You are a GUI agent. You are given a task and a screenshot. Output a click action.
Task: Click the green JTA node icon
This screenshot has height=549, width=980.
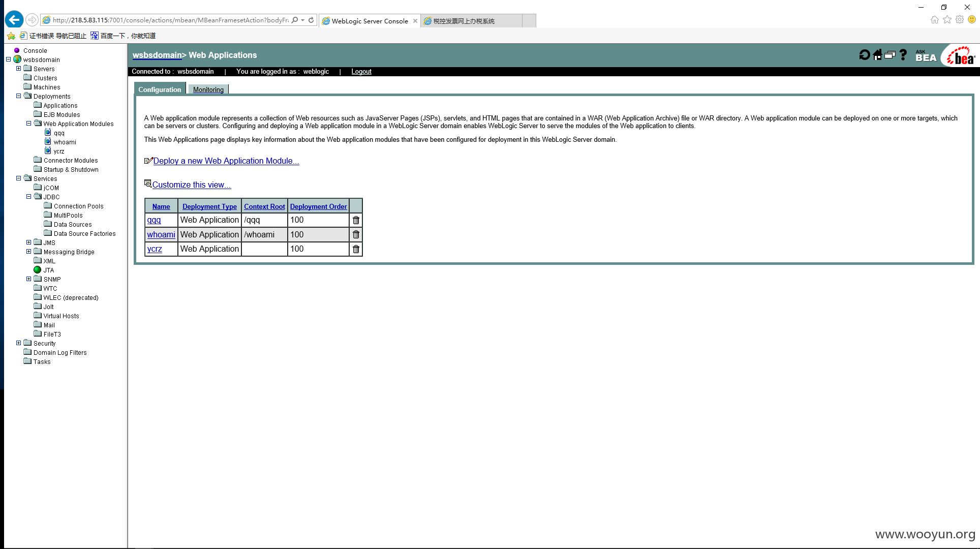click(37, 270)
